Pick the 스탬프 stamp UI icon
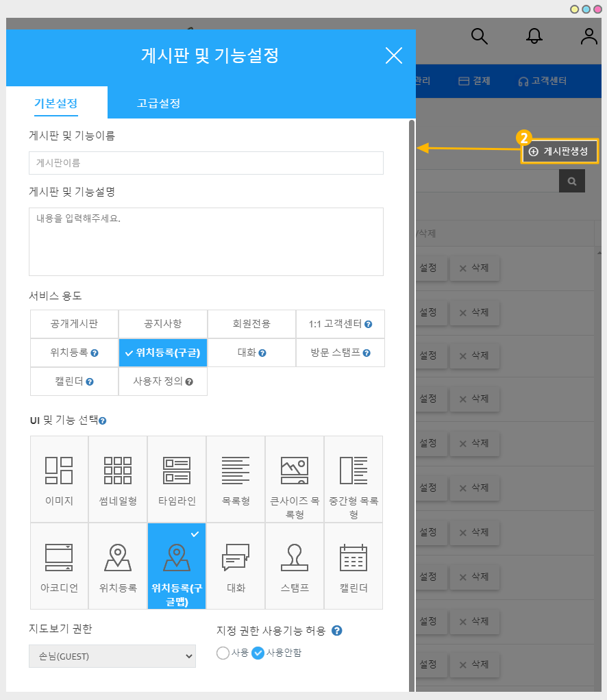The height and width of the screenshot is (700, 607). tap(295, 558)
